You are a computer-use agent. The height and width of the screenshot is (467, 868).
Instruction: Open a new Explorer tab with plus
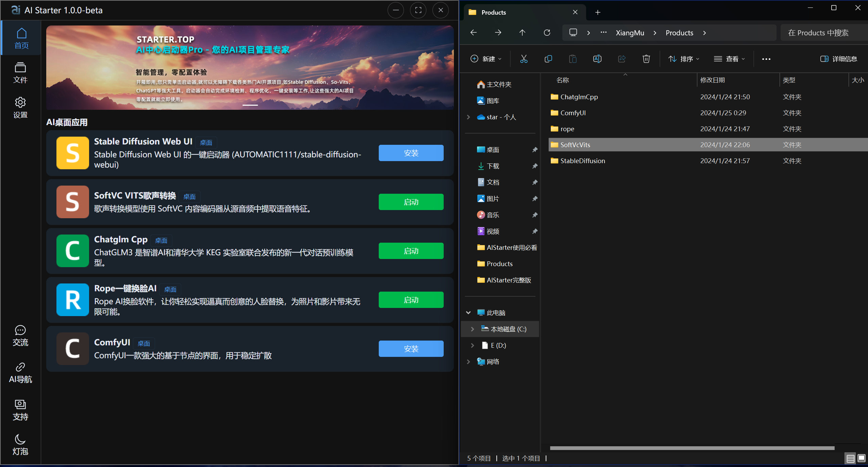point(598,13)
